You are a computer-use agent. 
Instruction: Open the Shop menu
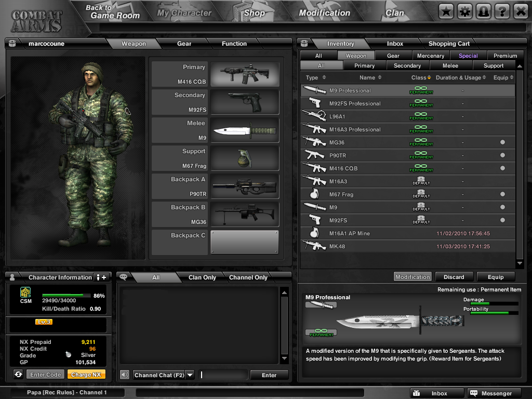coord(254,13)
